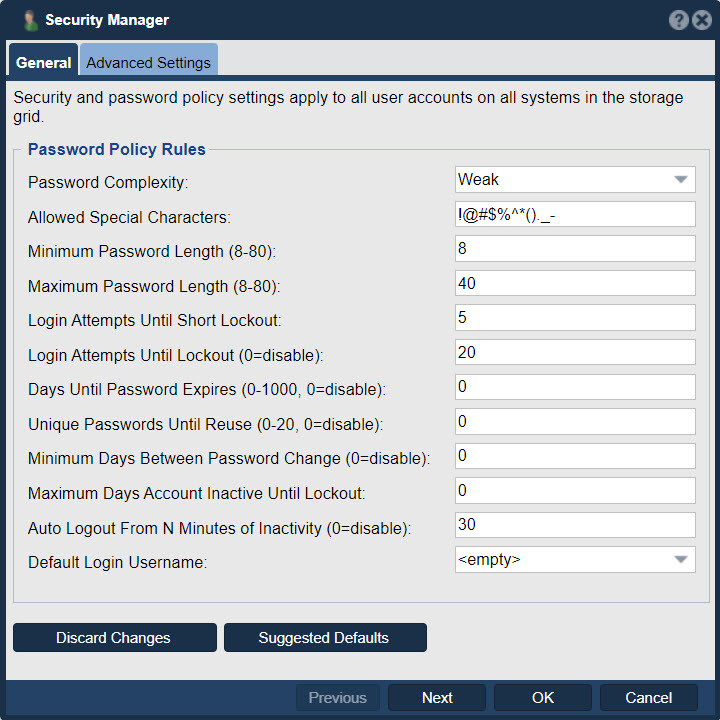Image resolution: width=720 pixels, height=720 pixels.
Task: Click the Minimum Password Length field
Action: (x=575, y=248)
